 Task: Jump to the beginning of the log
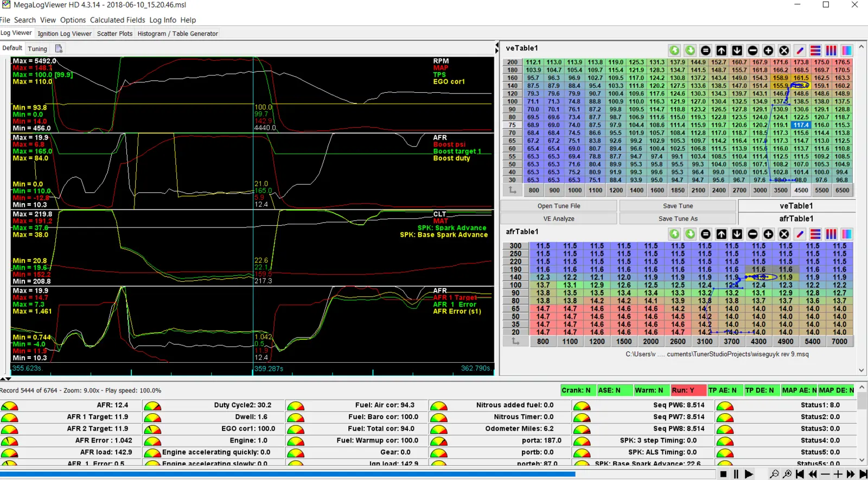coord(800,474)
